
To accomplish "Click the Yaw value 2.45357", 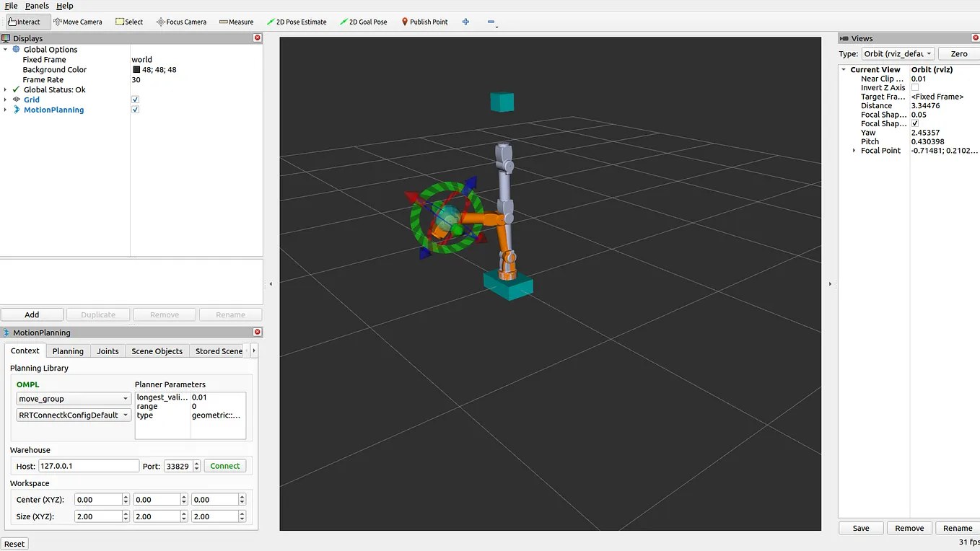I will tap(926, 133).
